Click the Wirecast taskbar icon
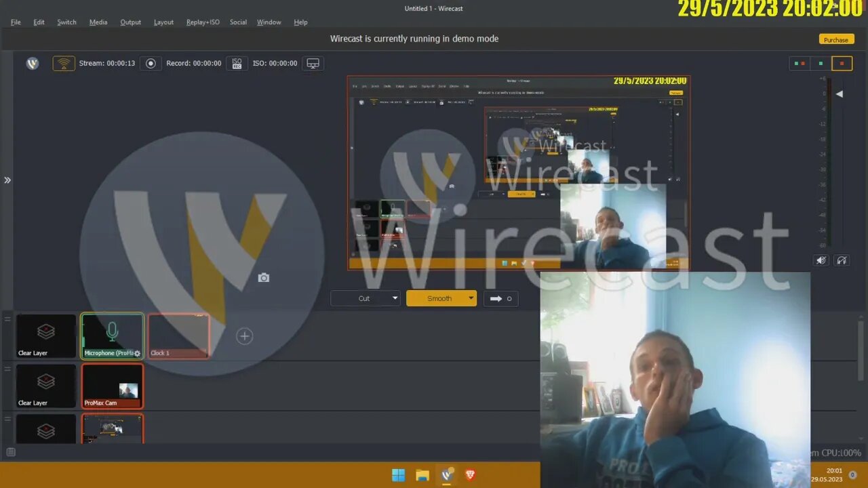Viewport: 868px width, 488px height. click(x=447, y=475)
